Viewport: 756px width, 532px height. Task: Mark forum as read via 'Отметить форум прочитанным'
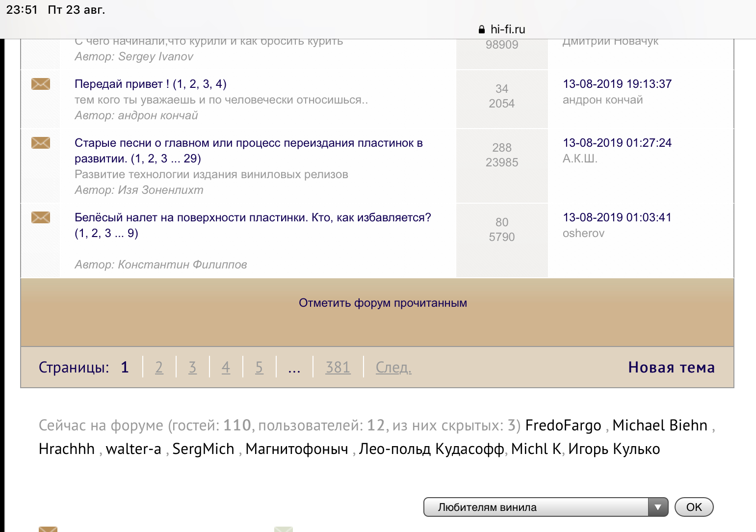pos(383,303)
